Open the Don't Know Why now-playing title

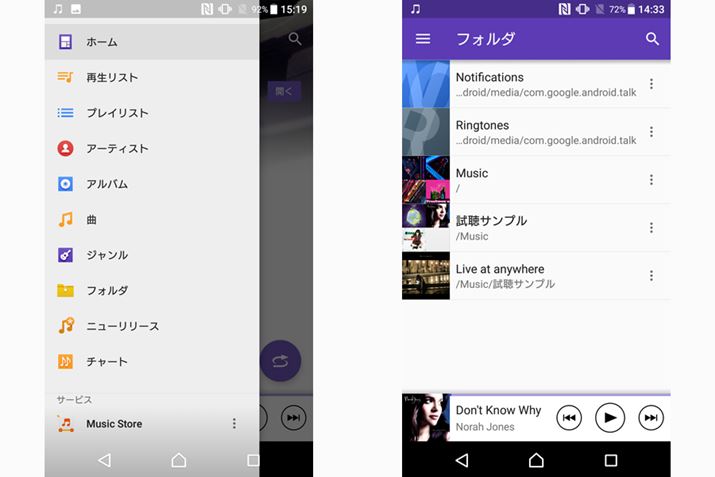click(x=498, y=410)
